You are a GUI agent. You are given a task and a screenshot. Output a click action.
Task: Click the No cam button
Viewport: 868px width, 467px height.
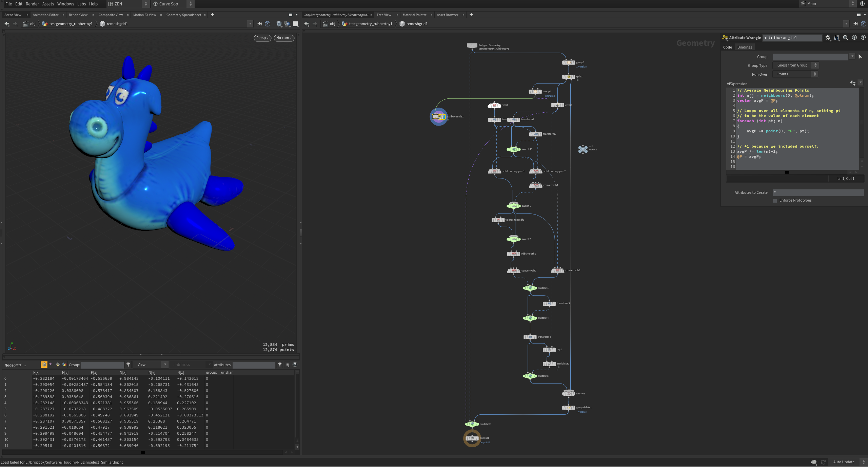click(x=284, y=38)
